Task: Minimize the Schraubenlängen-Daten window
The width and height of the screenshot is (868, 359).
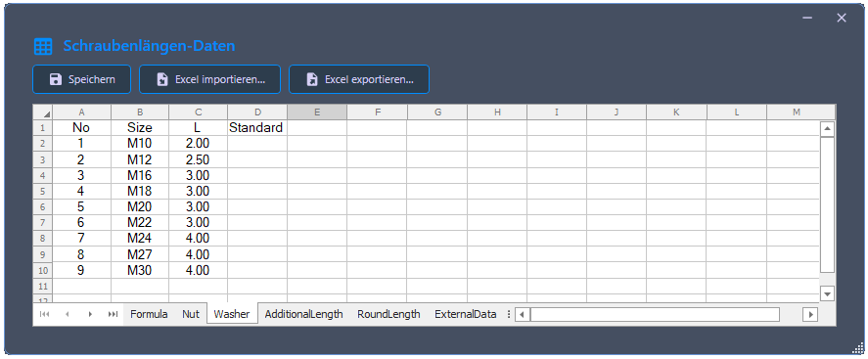Action: coord(807,19)
